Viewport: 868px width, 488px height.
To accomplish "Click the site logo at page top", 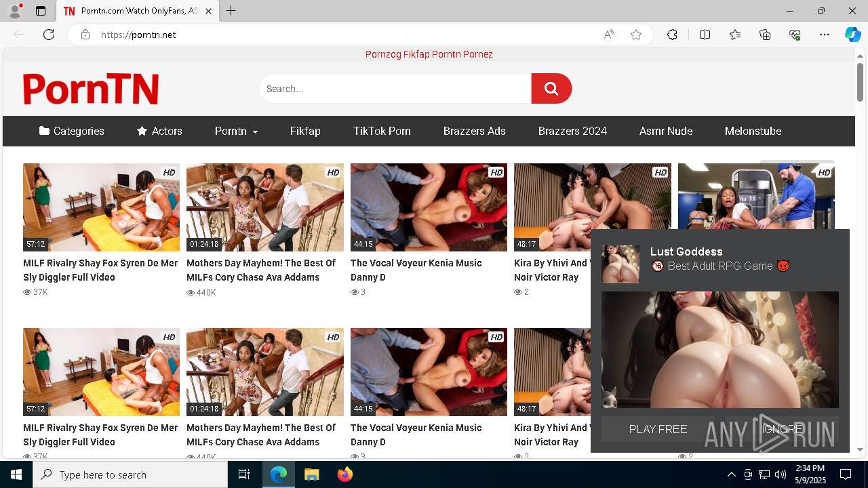I will click(x=91, y=89).
